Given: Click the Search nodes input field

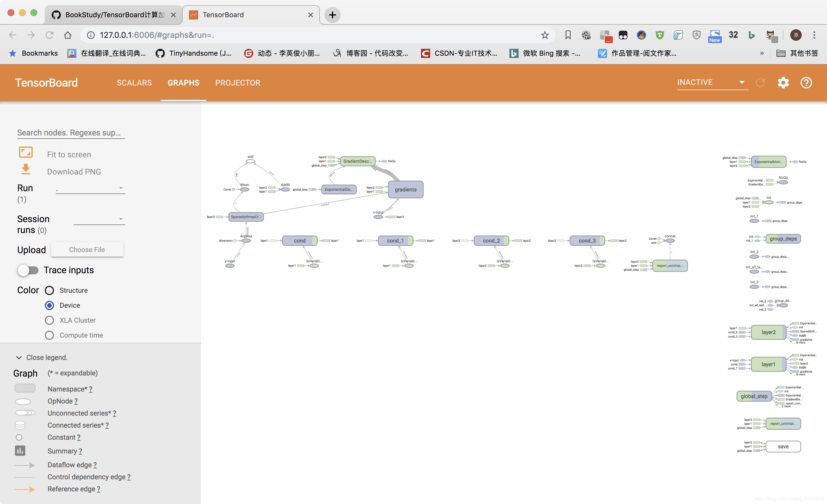Looking at the screenshot, I should [x=71, y=133].
